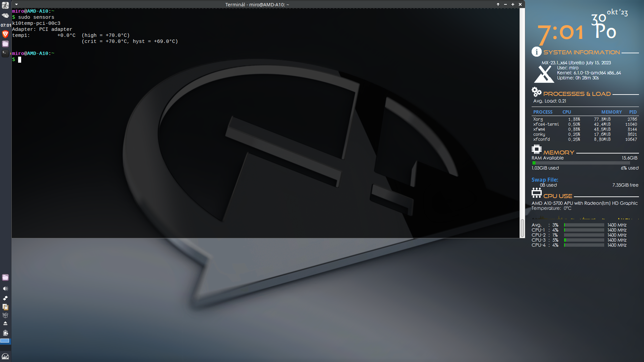The height and width of the screenshot is (362, 644).
Task: Click the logout running-man icon in the panel
Action: pos(5,5)
